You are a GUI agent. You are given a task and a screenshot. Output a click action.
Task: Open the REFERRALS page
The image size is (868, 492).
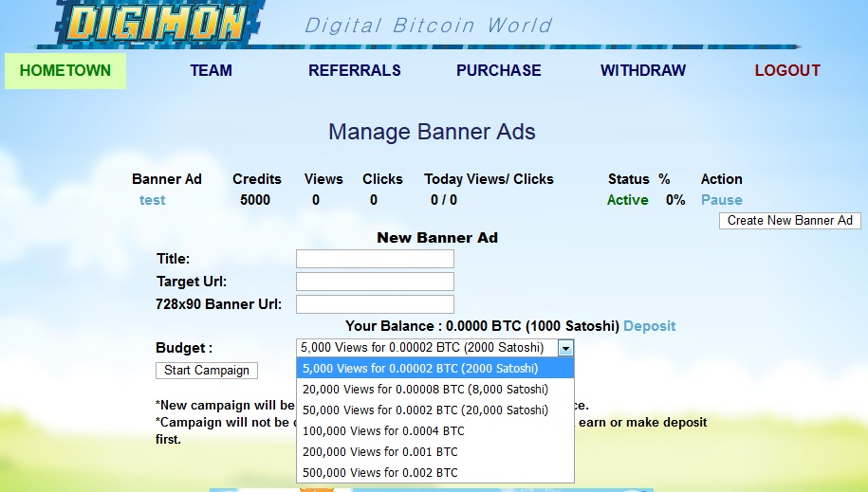pyautogui.click(x=354, y=71)
